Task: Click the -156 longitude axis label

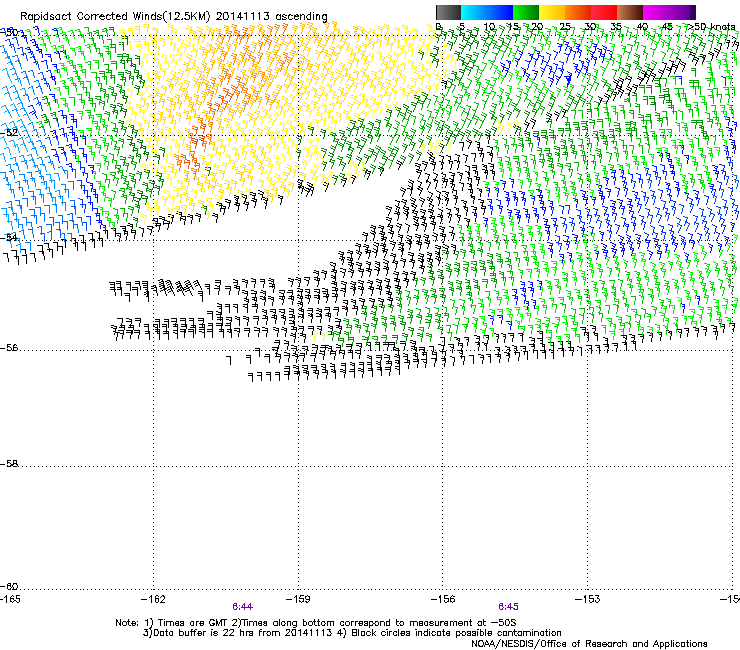Action: pos(443,599)
